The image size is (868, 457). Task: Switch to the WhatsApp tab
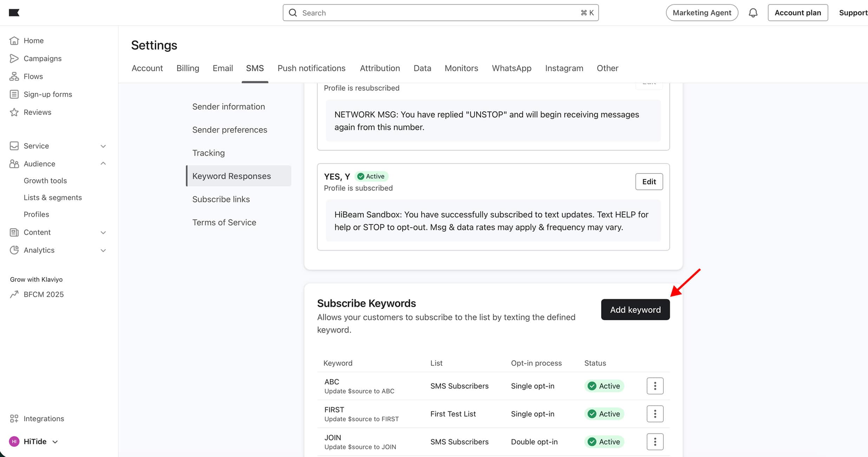511,68
